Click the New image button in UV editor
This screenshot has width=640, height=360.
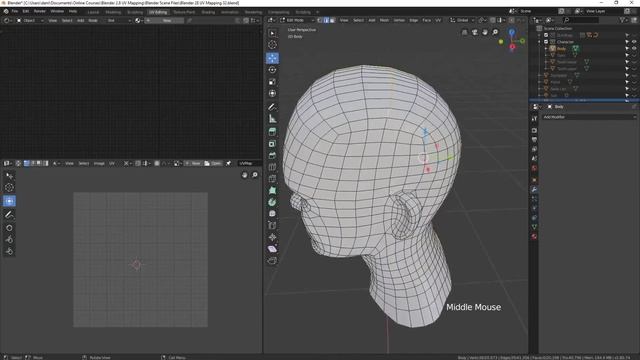tap(193, 163)
